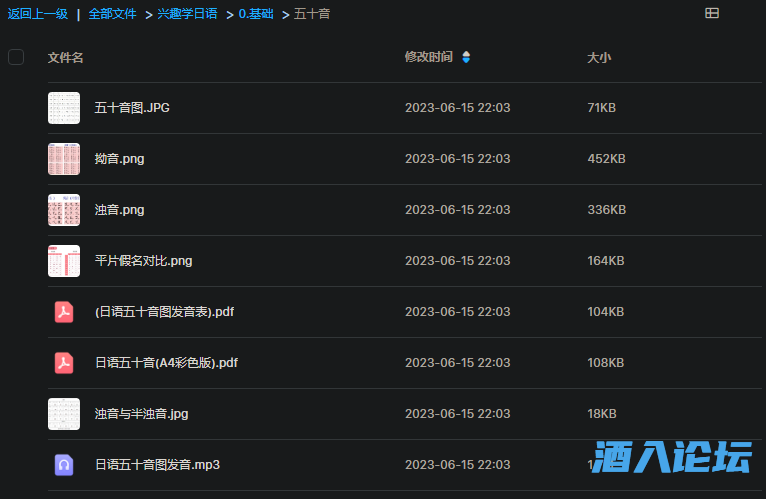Select file name 日语五十音图发音.mp3

pyautogui.click(x=157, y=465)
